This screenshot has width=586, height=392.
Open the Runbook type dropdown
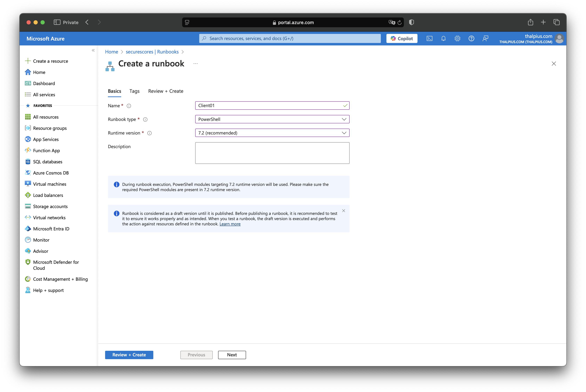coord(344,119)
